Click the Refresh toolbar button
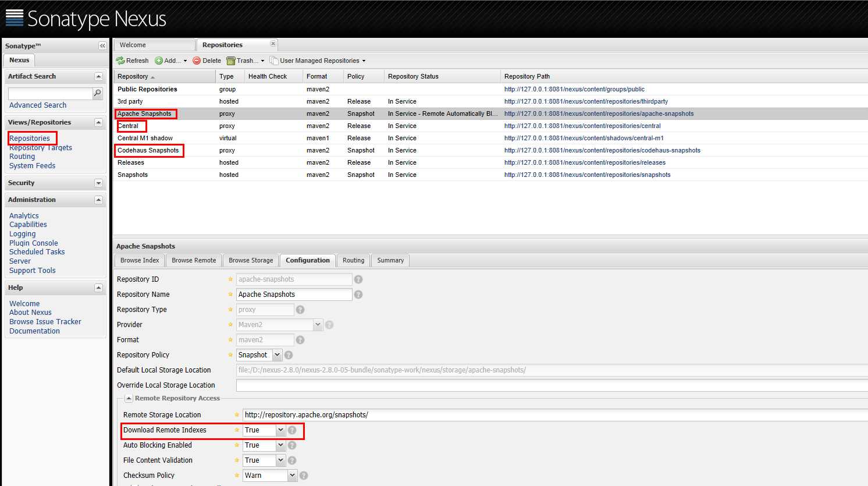 click(133, 61)
